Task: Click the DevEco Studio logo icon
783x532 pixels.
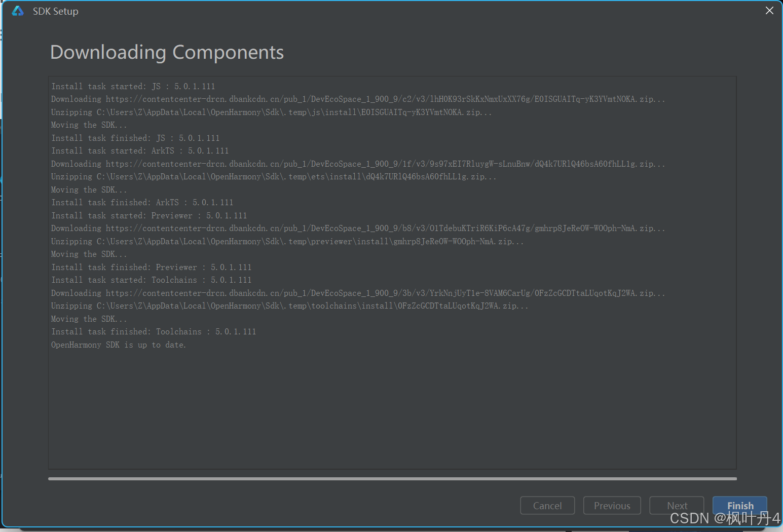Action: coord(18,11)
